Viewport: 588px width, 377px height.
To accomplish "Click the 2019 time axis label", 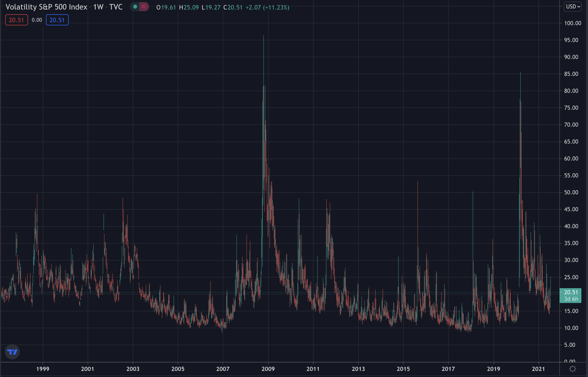I will click(493, 369).
